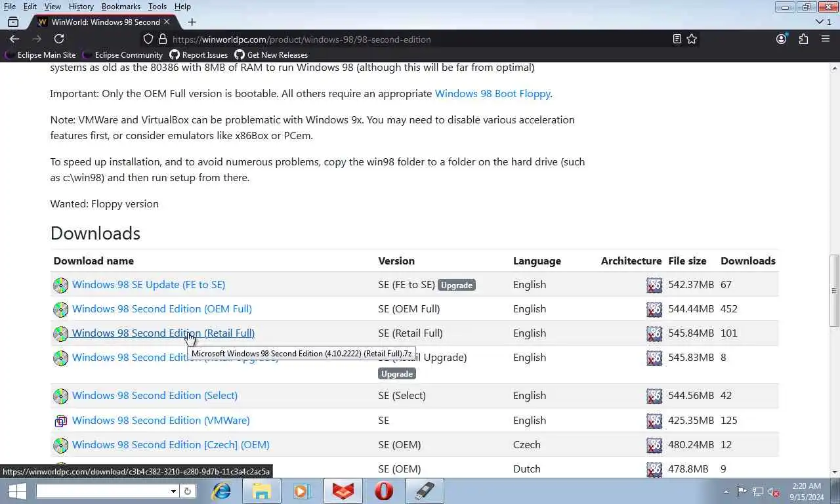Click the Downloads count 452 cell

click(x=729, y=309)
